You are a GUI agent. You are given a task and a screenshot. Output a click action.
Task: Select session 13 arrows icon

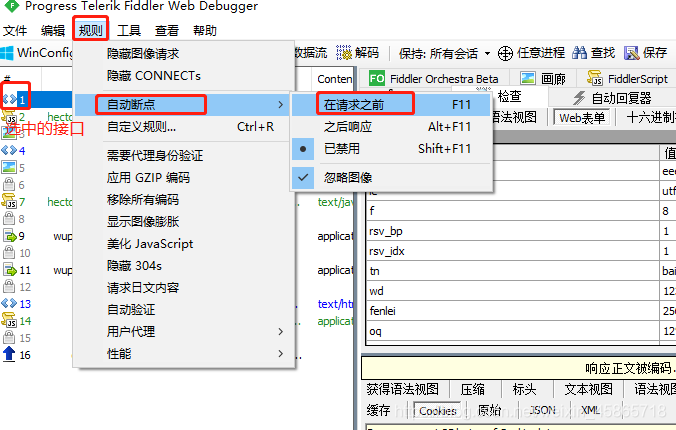tap(9, 303)
